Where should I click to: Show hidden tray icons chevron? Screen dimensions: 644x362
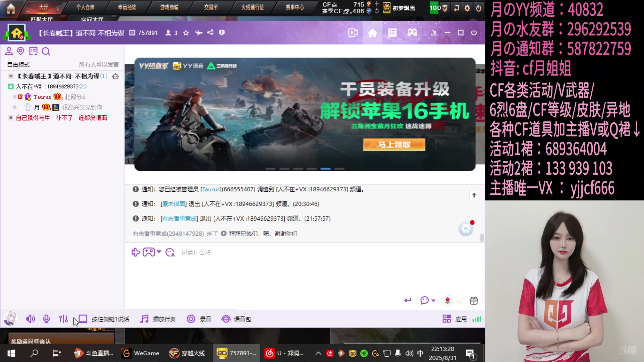coord(318,353)
